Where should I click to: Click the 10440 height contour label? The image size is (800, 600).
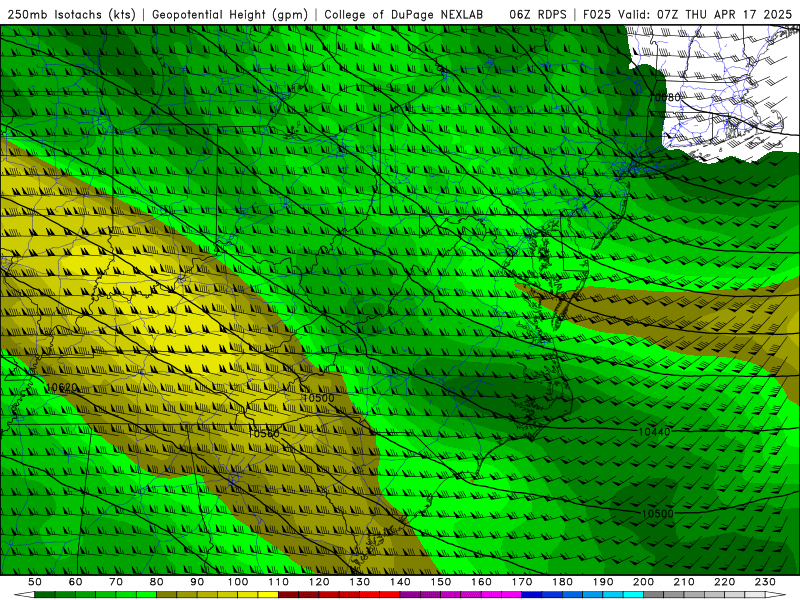coord(654,432)
